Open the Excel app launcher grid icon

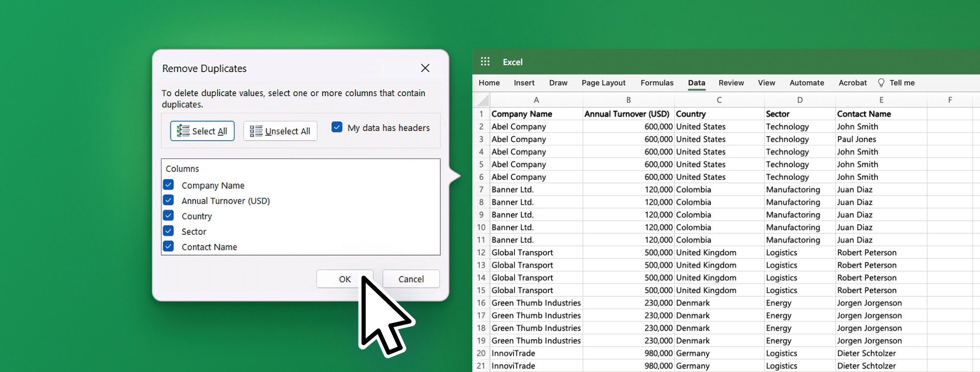[x=485, y=62]
